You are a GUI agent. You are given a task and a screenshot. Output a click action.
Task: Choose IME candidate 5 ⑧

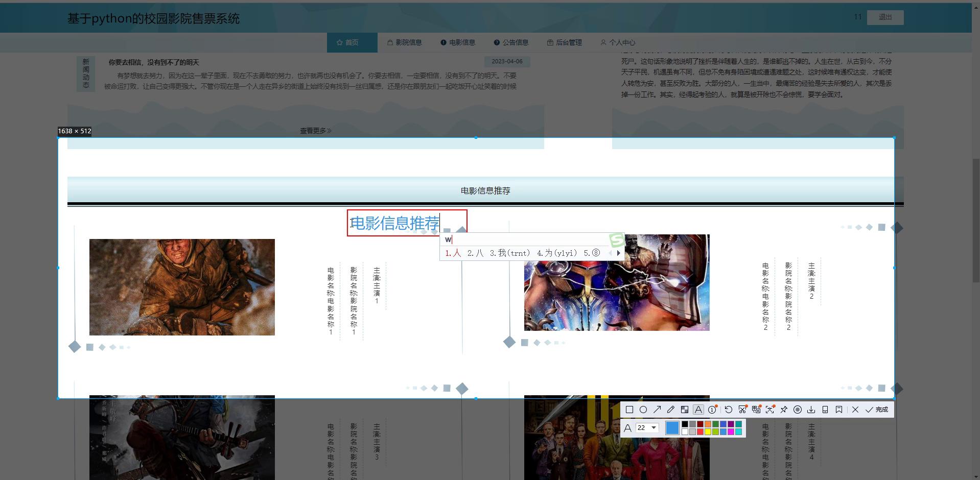pos(592,253)
